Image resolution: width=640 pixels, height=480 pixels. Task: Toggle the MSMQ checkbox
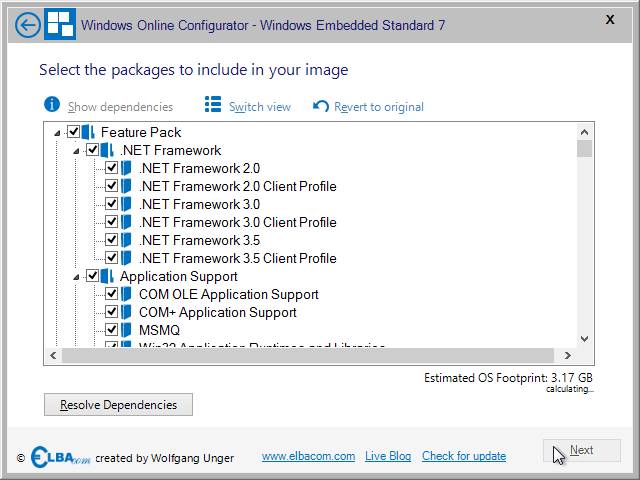pos(111,329)
